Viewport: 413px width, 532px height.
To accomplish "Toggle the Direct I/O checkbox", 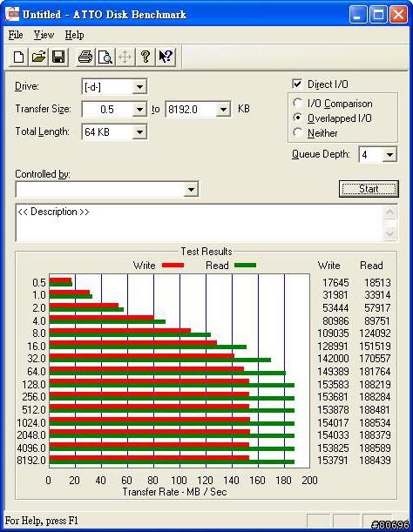I will point(297,84).
